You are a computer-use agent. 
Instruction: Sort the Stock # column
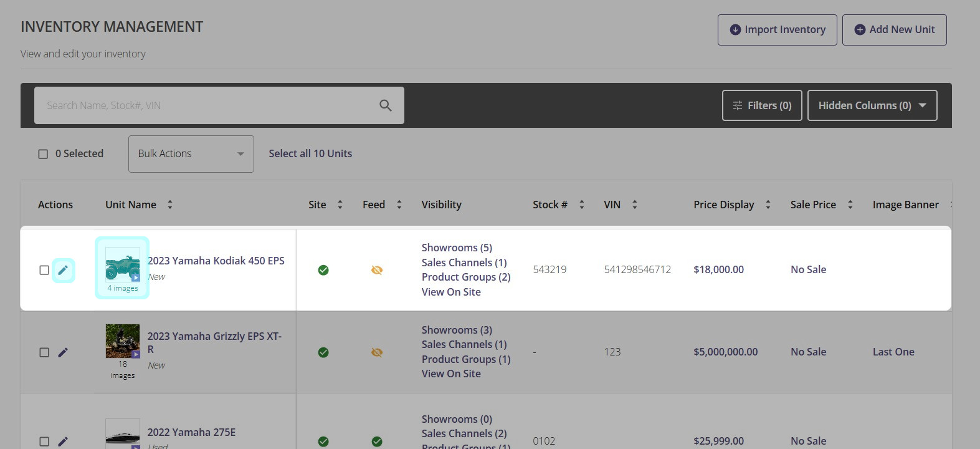pyautogui.click(x=582, y=205)
